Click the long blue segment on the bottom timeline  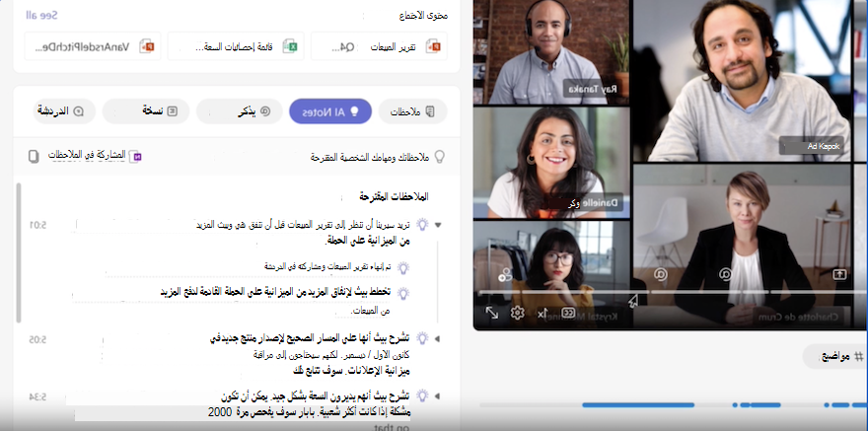(638, 405)
